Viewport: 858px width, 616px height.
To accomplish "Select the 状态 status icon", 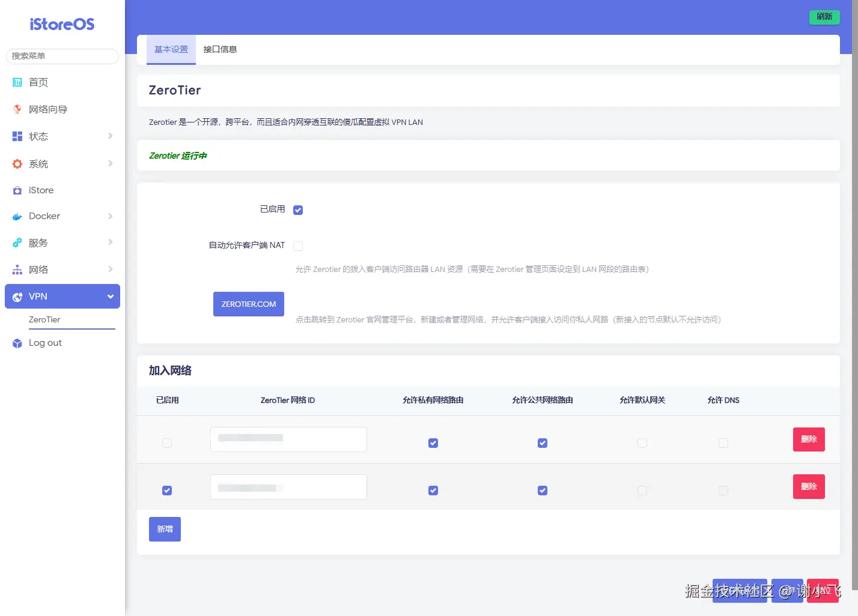I will coord(17,136).
